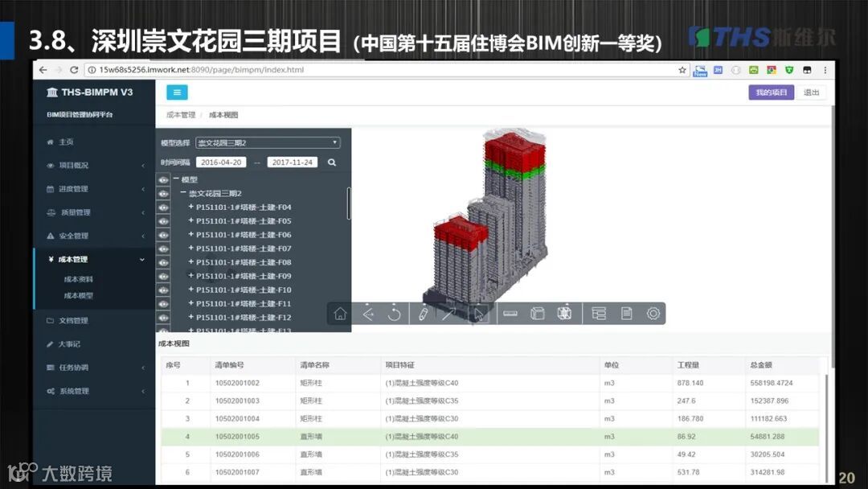Open 安全管理 in the sidebar

[x=73, y=236]
